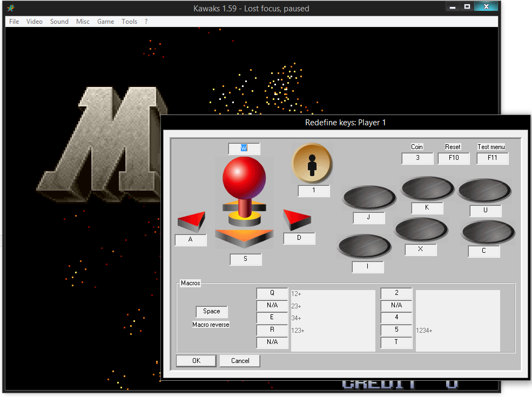The height and width of the screenshot is (397, 532).
Task: Open the Video menu
Action: coord(35,22)
